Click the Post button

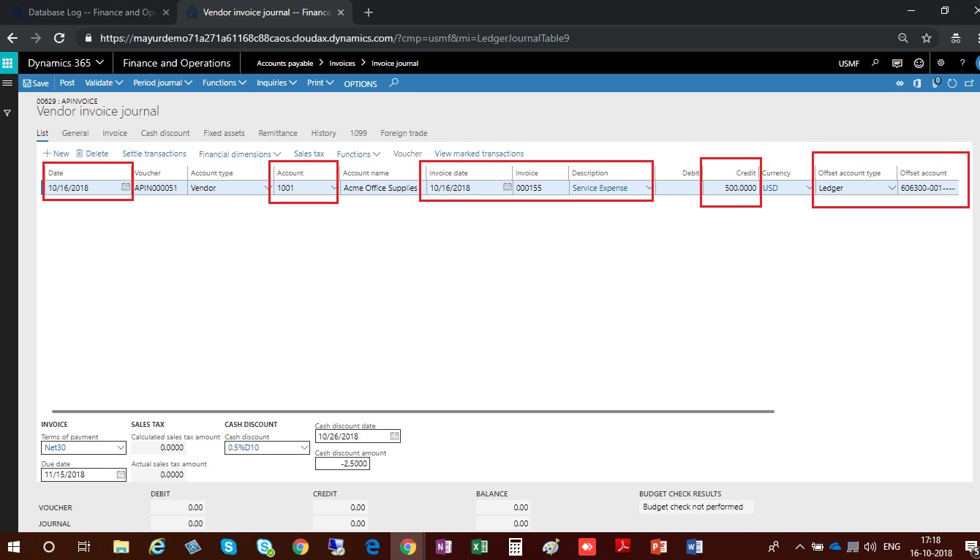(67, 83)
